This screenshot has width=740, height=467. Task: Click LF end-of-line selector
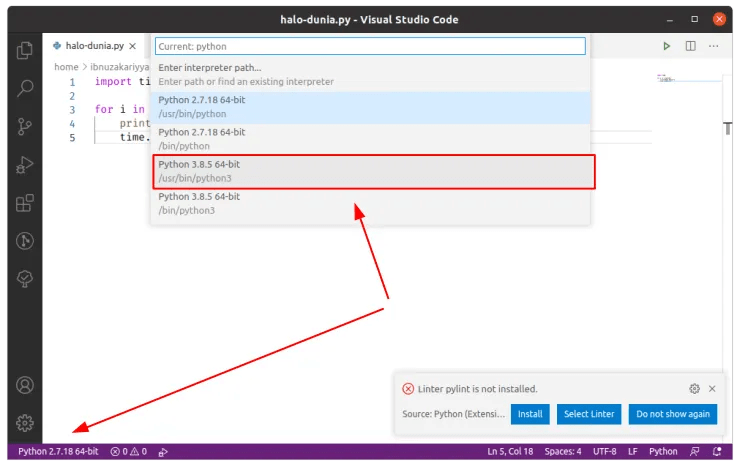tap(632, 451)
